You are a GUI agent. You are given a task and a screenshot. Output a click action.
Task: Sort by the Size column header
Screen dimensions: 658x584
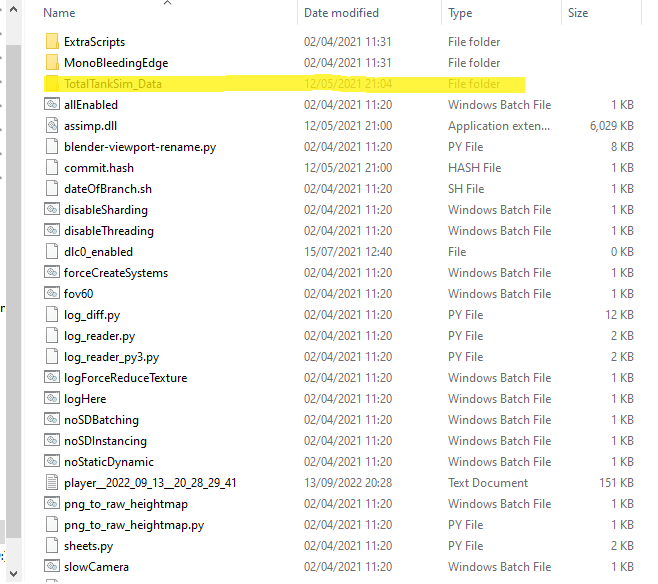(578, 13)
